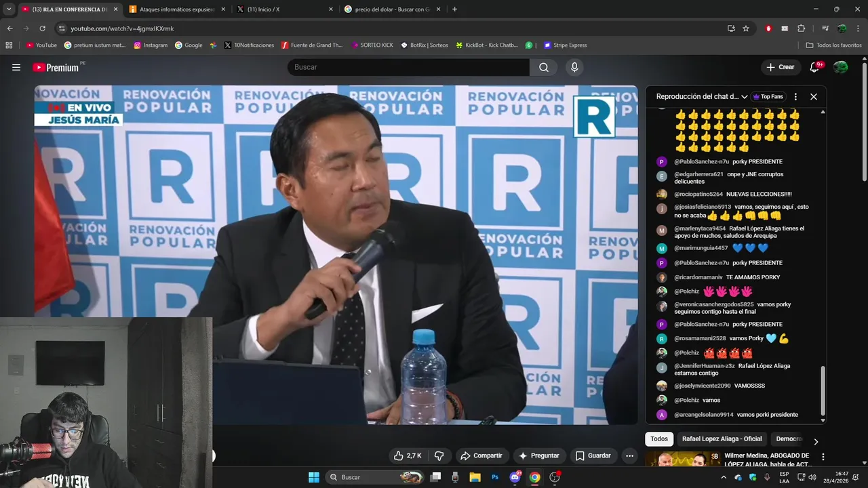Dislike the video with the thumbs down
Screen dimensions: 868x488
coord(439,455)
